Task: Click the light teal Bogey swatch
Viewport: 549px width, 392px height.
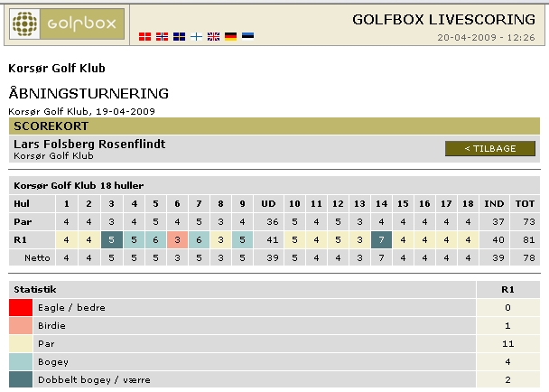Action: click(21, 362)
